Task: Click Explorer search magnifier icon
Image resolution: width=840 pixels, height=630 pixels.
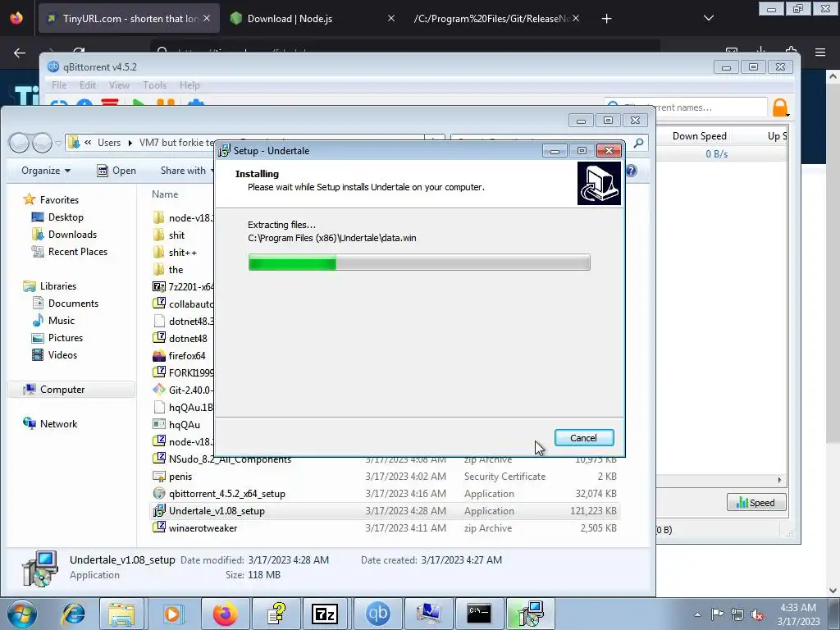Action: [x=638, y=143]
